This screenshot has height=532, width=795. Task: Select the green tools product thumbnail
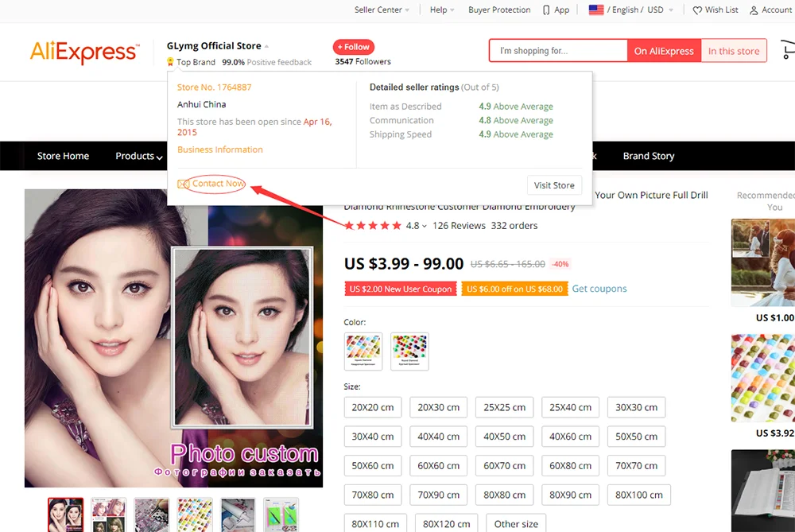[281, 515]
